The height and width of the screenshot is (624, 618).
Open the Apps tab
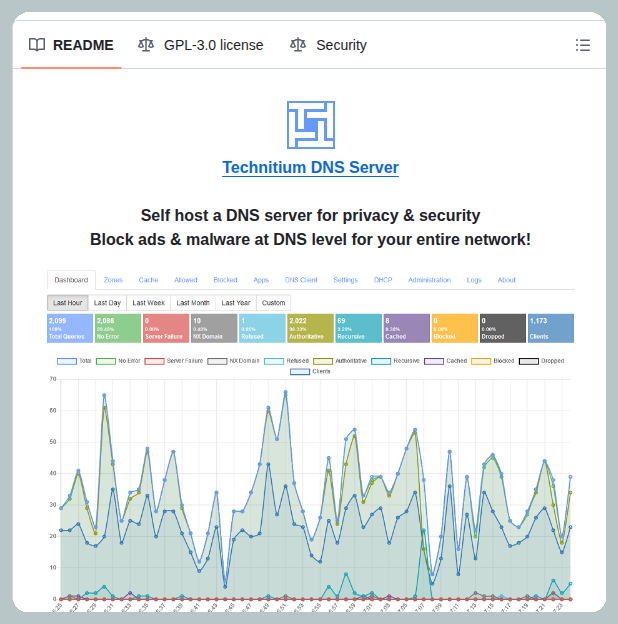(x=261, y=280)
